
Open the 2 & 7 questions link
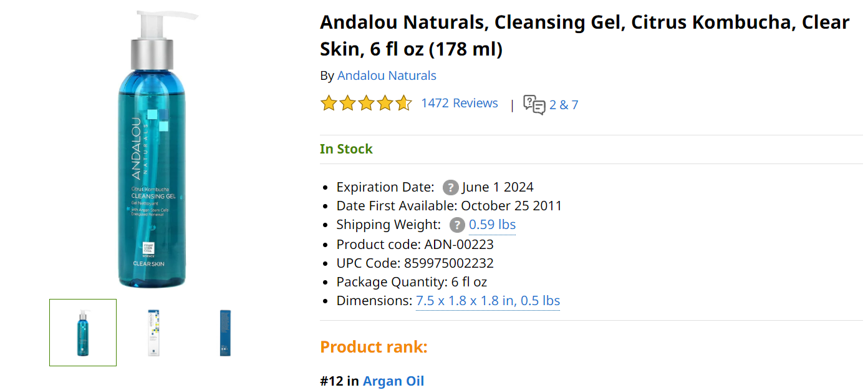(564, 105)
